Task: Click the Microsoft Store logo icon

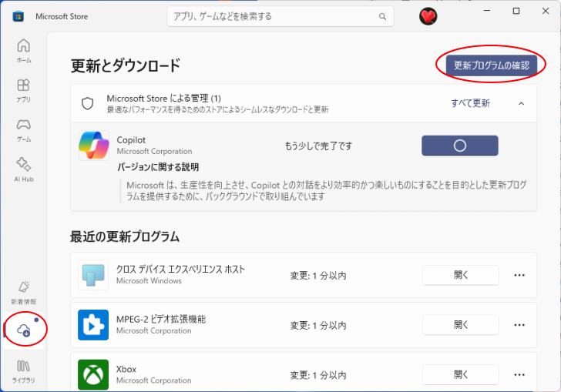Action: 18,16
